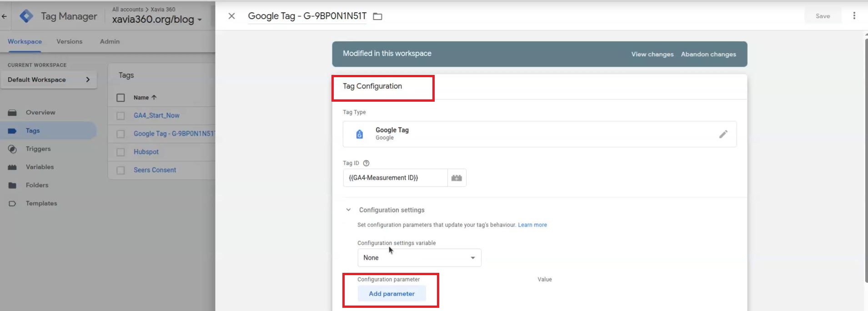Open the three-dot more actions menu
This screenshot has height=311, width=868.
854,16
